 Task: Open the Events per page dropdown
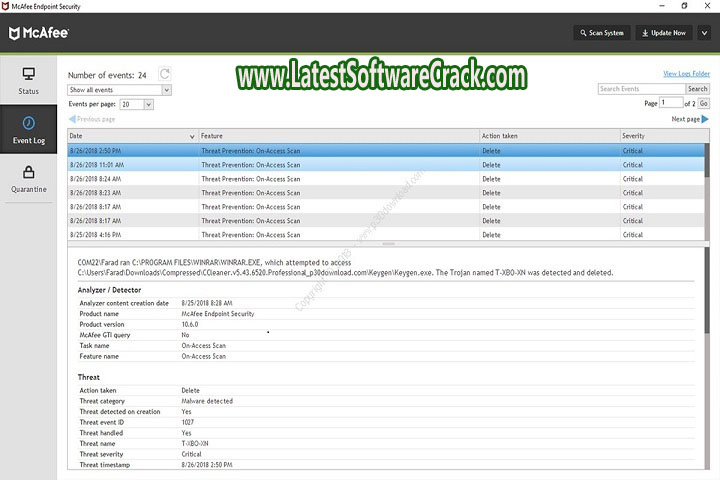137,104
